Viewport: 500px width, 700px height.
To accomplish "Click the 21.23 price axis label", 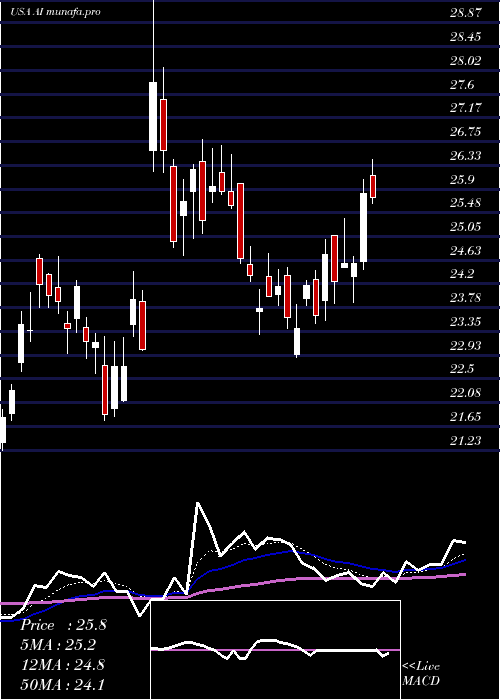I will [x=466, y=441].
